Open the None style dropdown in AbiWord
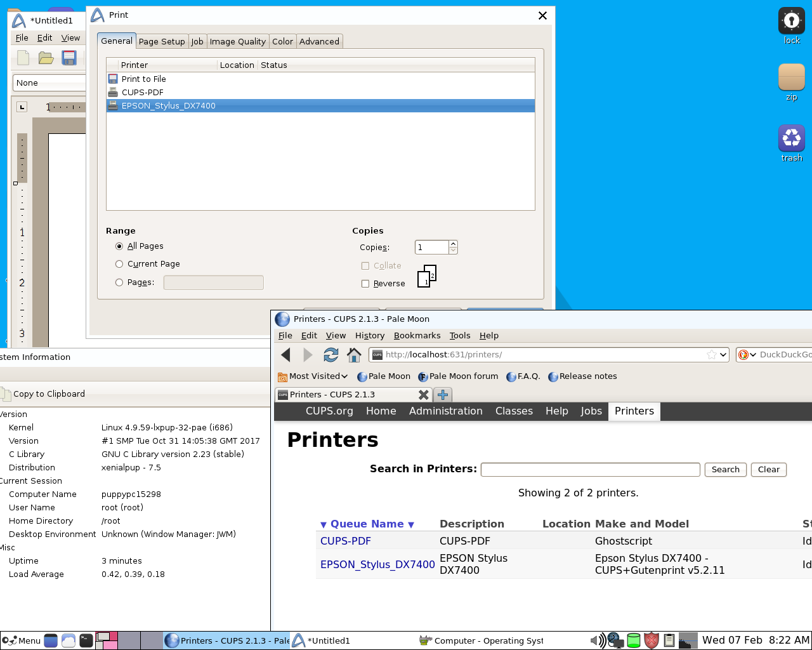812x650 pixels. tap(49, 83)
